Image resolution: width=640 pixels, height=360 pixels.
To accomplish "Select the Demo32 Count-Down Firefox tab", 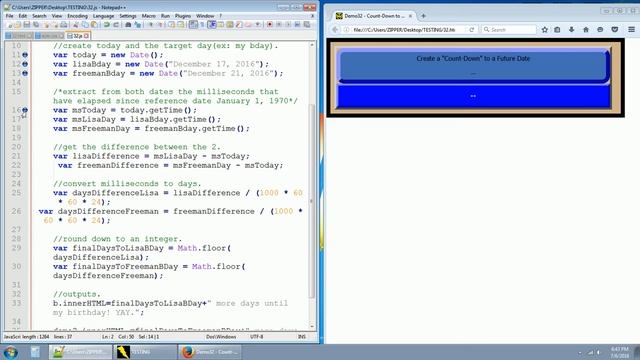I will pos(374,16).
